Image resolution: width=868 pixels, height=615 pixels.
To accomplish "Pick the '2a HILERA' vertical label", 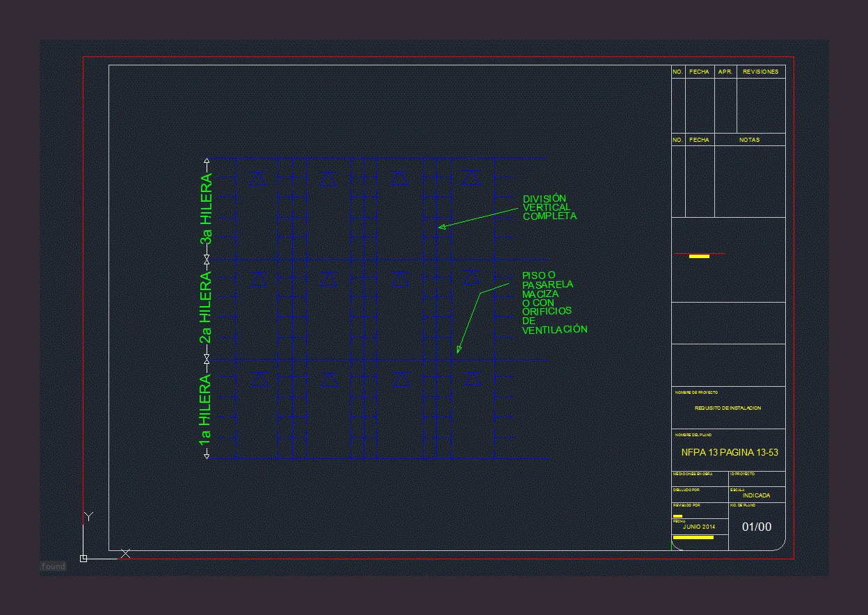I will (205, 307).
